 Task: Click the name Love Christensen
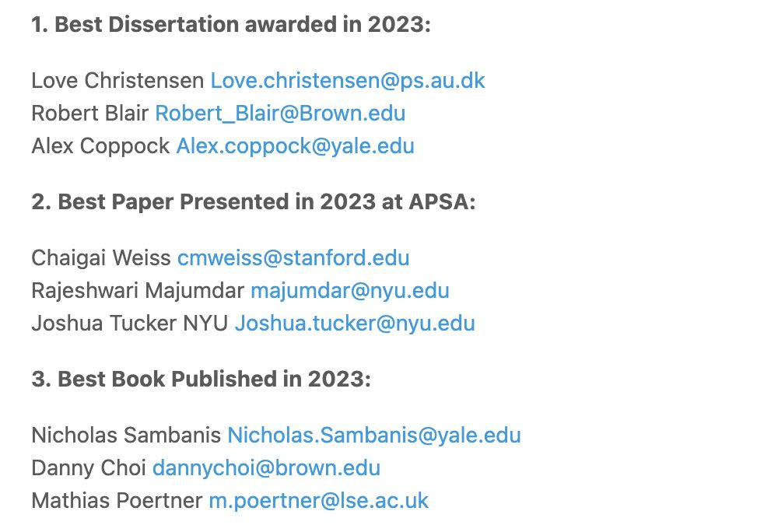(x=117, y=81)
